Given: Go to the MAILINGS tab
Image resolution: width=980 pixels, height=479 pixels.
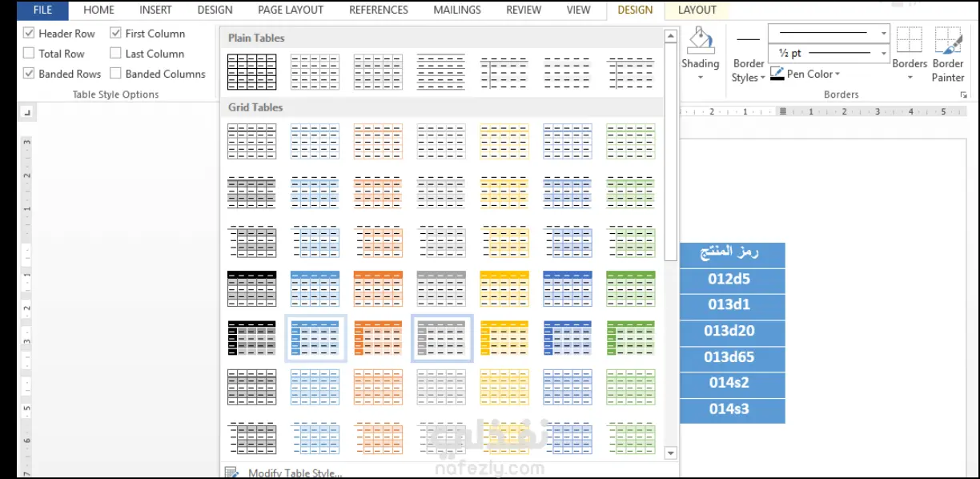Looking at the screenshot, I should pos(457,10).
